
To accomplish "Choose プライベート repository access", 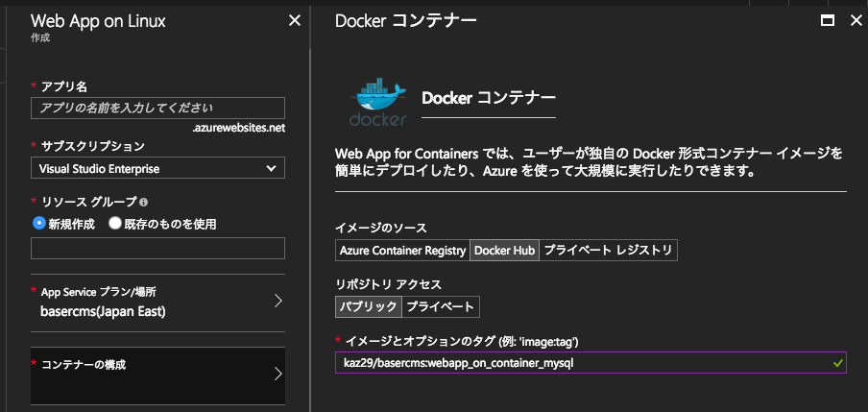I will 440,306.
